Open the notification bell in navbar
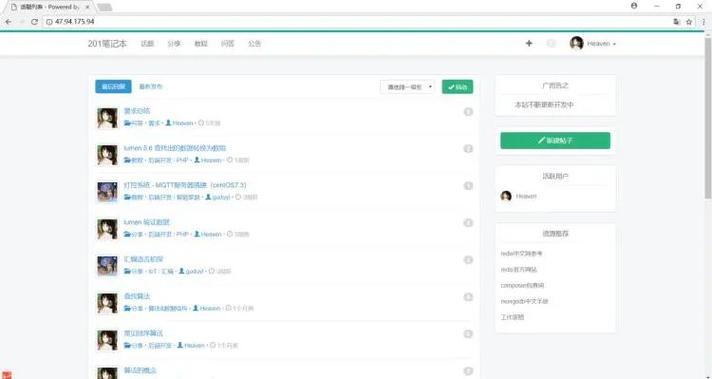Image resolution: width=712 pixels, height=379 pixels. click(551, 44)
